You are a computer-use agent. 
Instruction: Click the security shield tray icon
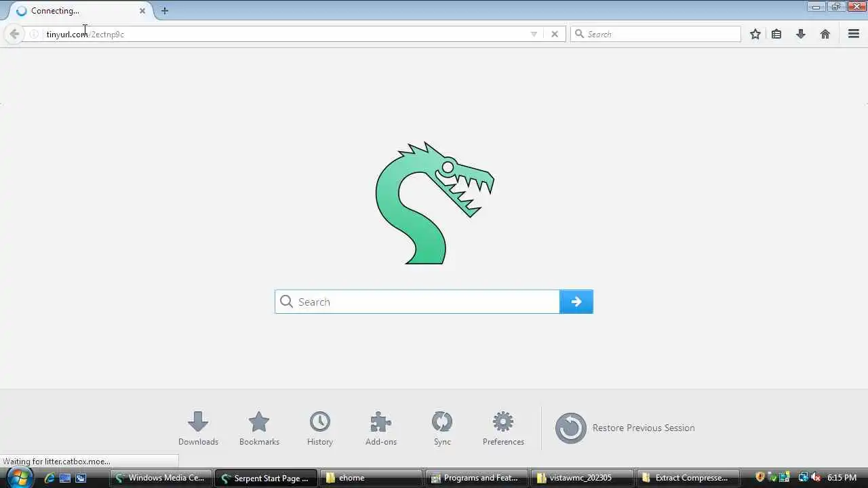point(760,478)
